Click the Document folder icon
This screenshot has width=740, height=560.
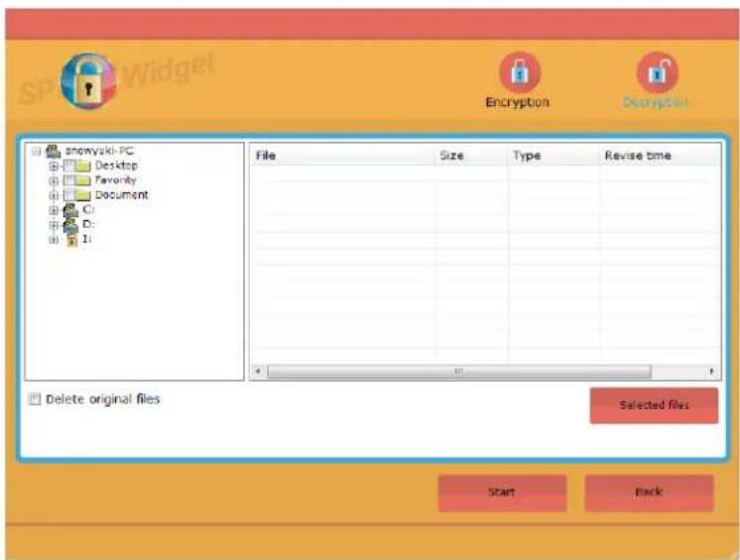pyautogui.click(x=83, y=195)
